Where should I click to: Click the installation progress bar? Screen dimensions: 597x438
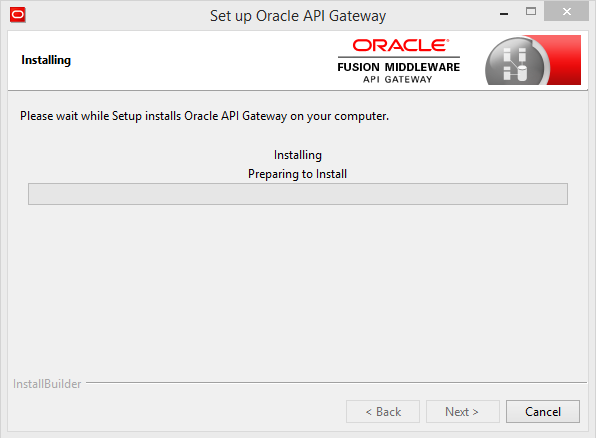(x=298, y=194)
